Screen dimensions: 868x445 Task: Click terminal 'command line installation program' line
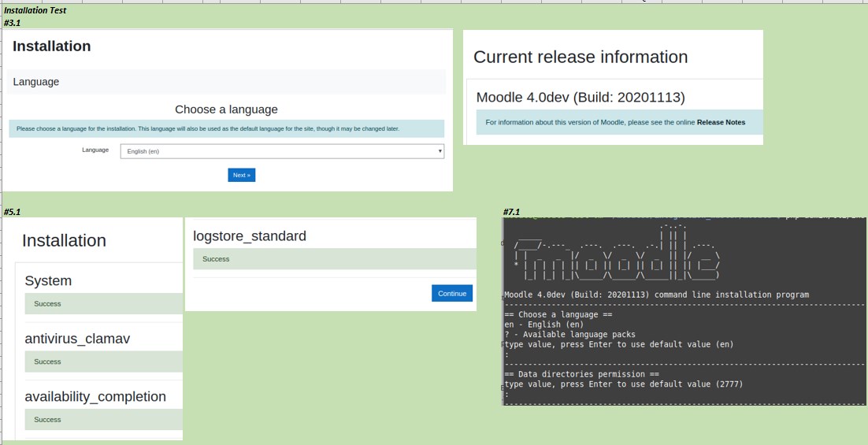point(657,295)
